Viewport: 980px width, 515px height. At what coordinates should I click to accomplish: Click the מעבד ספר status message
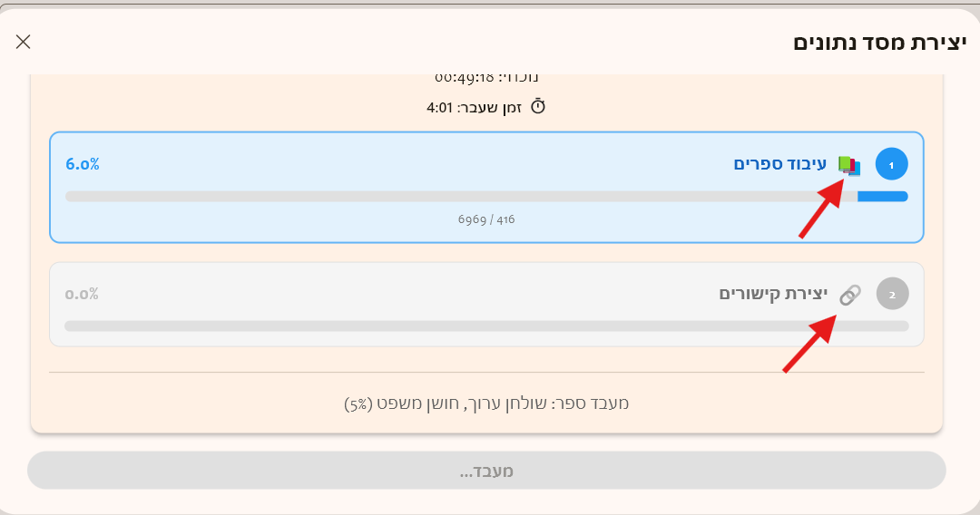point(486,403)
